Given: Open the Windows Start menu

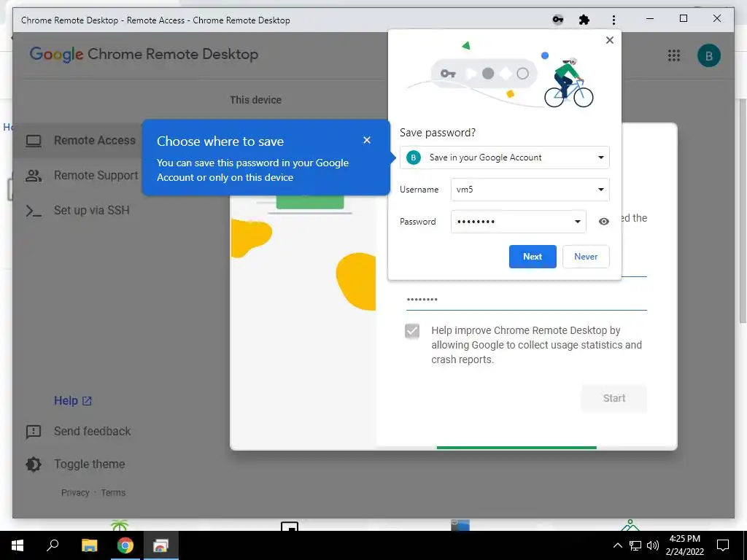Looking at the screenshot, I should (x=18, y=545).
